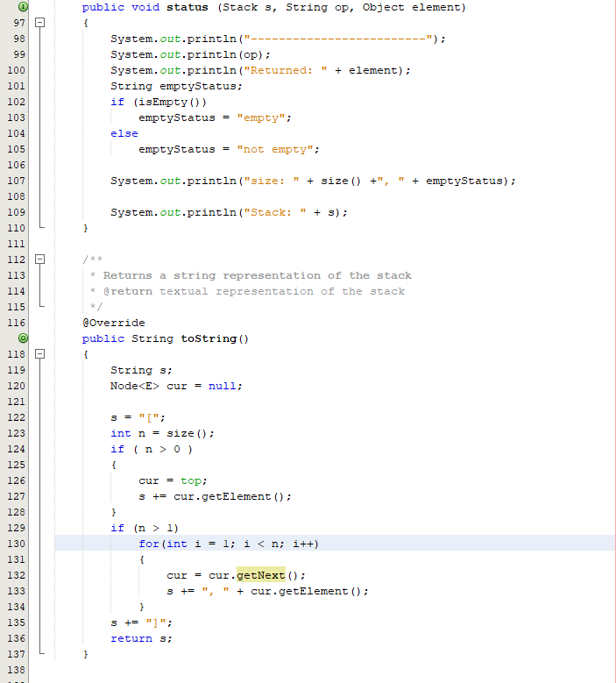The height and width of the screenshot is (683, 616).
Task: Click the "@return textual representation of the stack" comment
Action: [x=254, y=291]
